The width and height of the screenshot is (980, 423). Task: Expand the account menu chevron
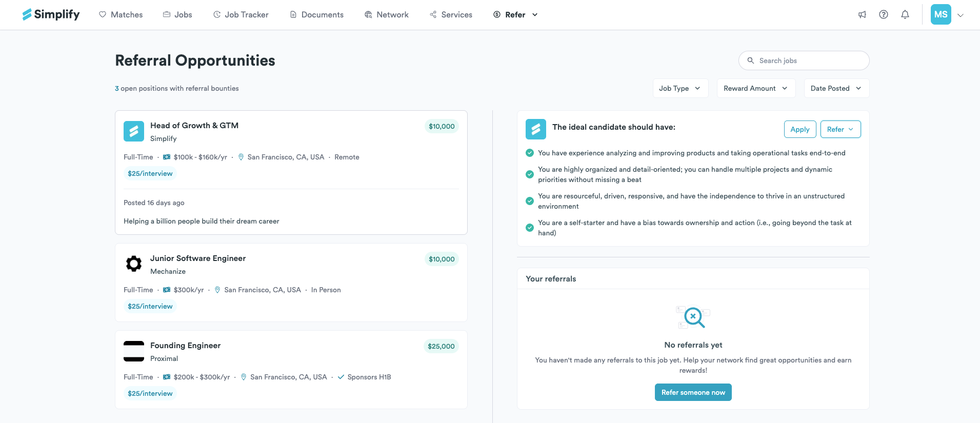coord(961,15)
